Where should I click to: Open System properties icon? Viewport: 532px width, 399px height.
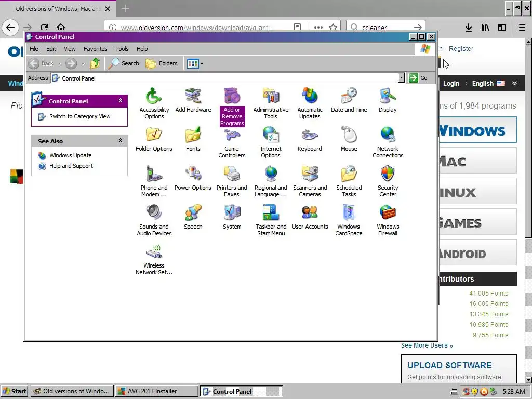click(x=232, y=217)
